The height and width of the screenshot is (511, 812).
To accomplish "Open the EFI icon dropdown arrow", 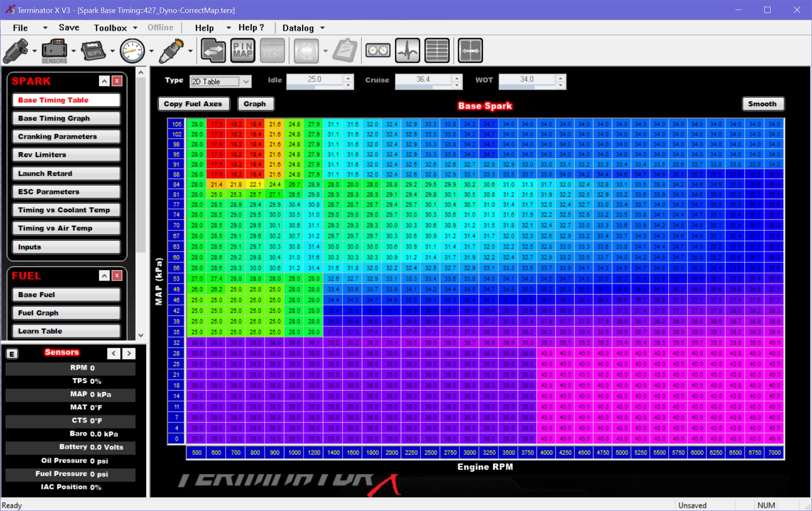I will 112,51.
